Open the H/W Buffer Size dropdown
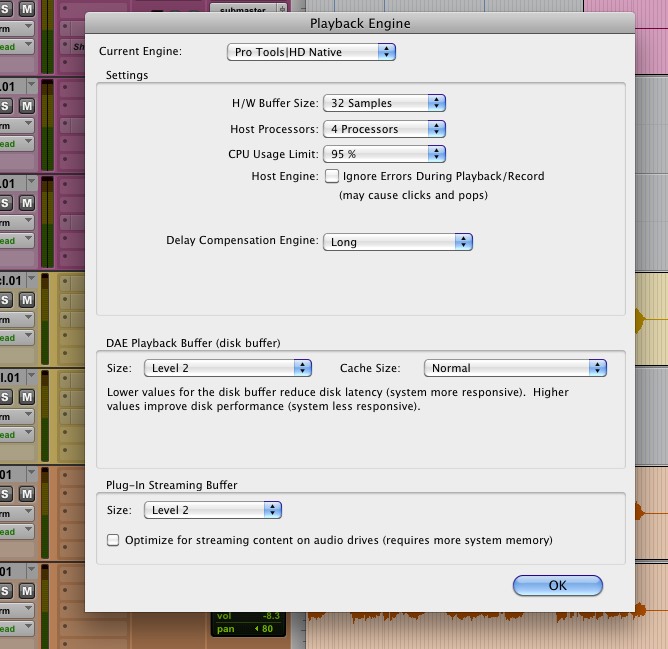This screenshot has height=649, width=668. coord(384,103)
